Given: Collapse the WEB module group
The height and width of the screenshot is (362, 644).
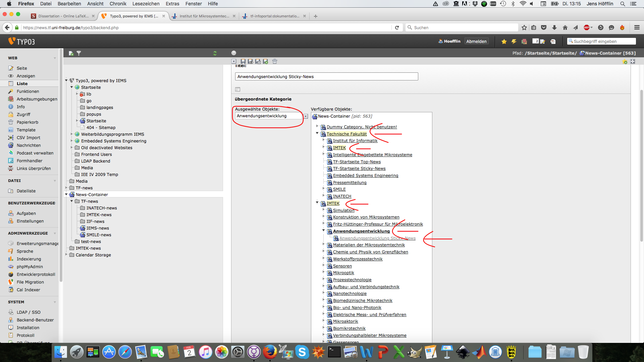Looking at the screenshot, I should coord(55,58).
